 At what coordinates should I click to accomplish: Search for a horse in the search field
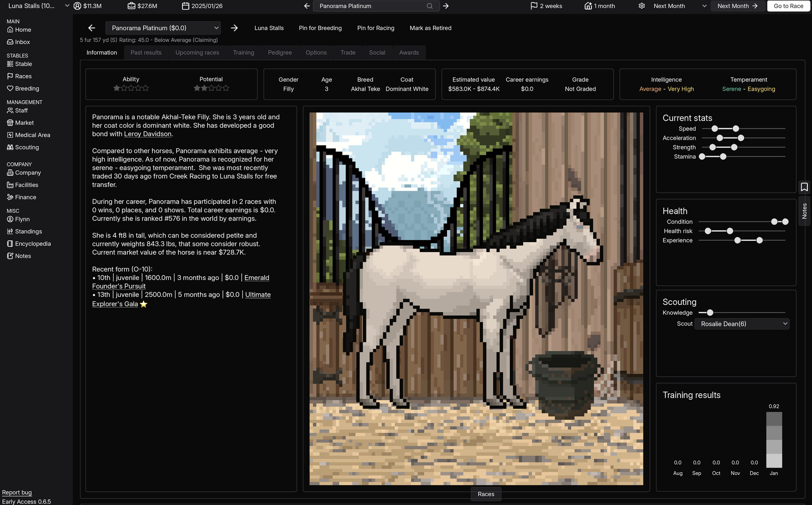pos(372,6)
